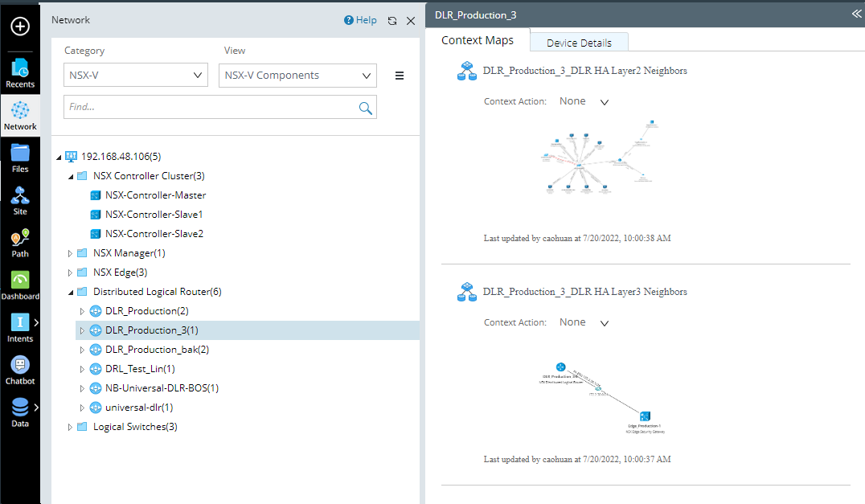Expand the NSX Manager tree node

tap(69, 252)
